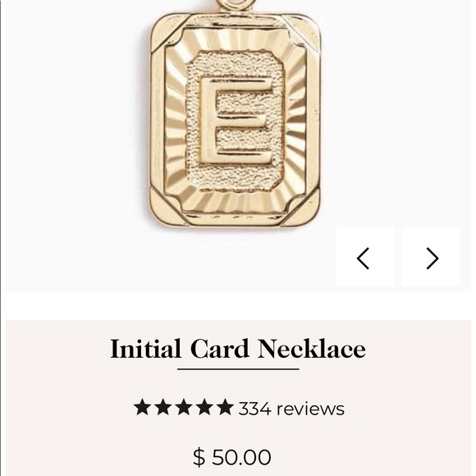Select the word Card in the title

coord(219,349)
